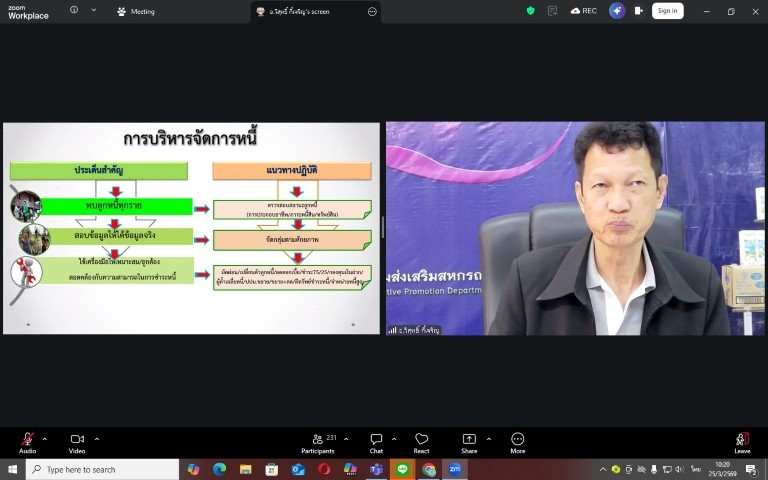Open the shared screen options ellipsis

click(x=372, y=11)
